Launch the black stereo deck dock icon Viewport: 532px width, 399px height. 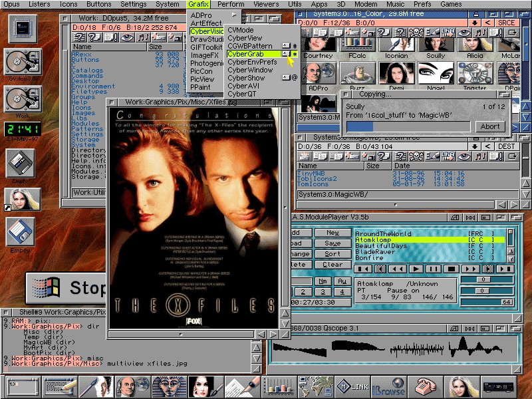tap(499, 386)
